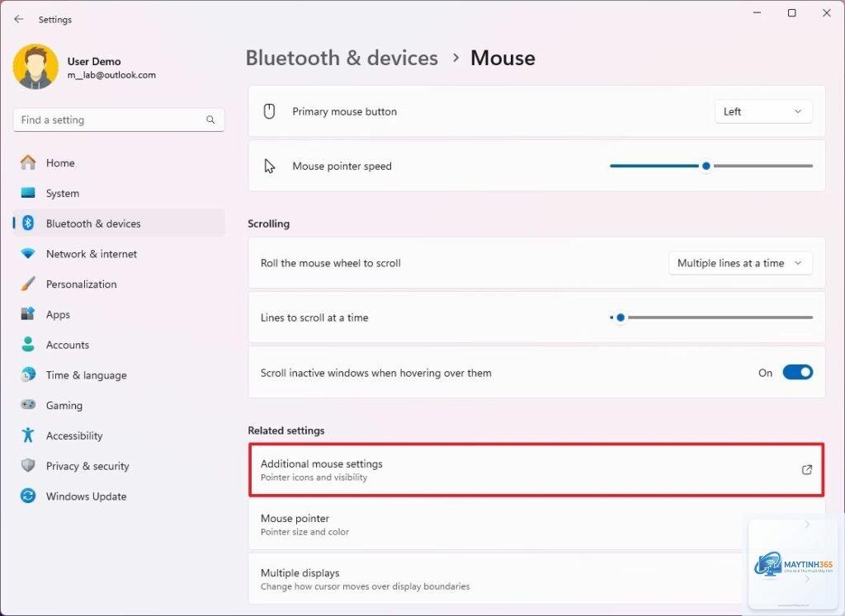This screenshot has width=845, height=616.
Task: Open Gaming settings page
Action: pos(119,405)
